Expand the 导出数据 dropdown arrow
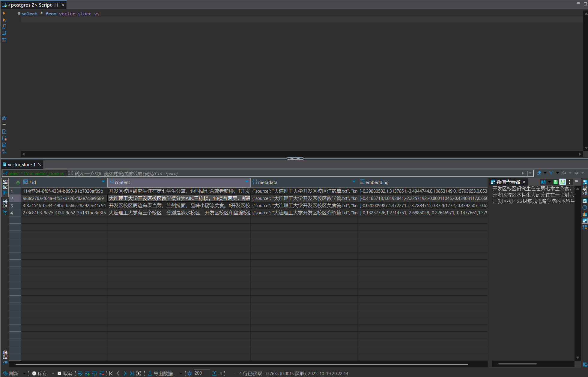 (181, 373)
